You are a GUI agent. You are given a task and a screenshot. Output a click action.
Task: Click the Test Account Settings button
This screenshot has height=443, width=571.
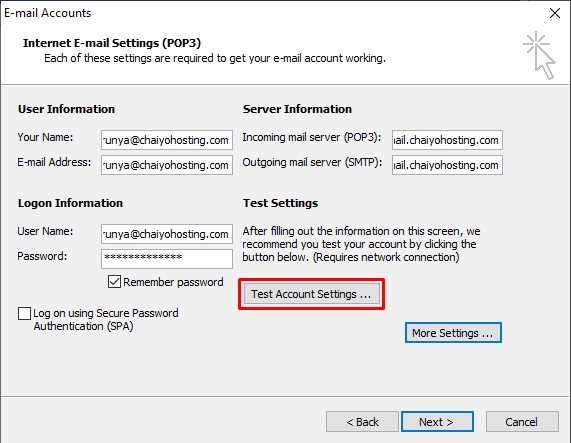(312, 294)
